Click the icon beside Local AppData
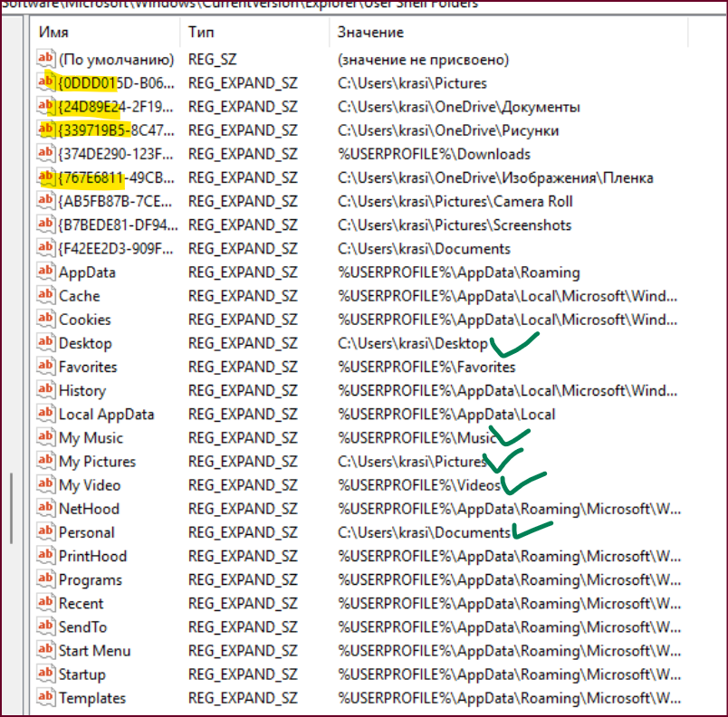 45,414
